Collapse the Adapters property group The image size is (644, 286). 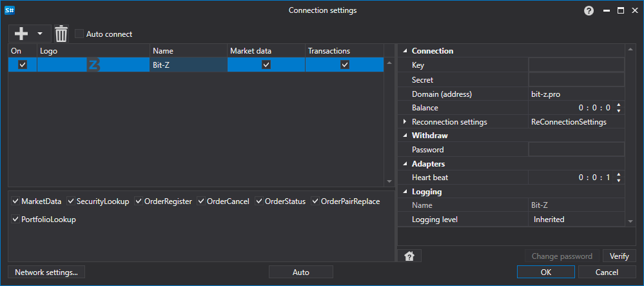coord(405,164)
